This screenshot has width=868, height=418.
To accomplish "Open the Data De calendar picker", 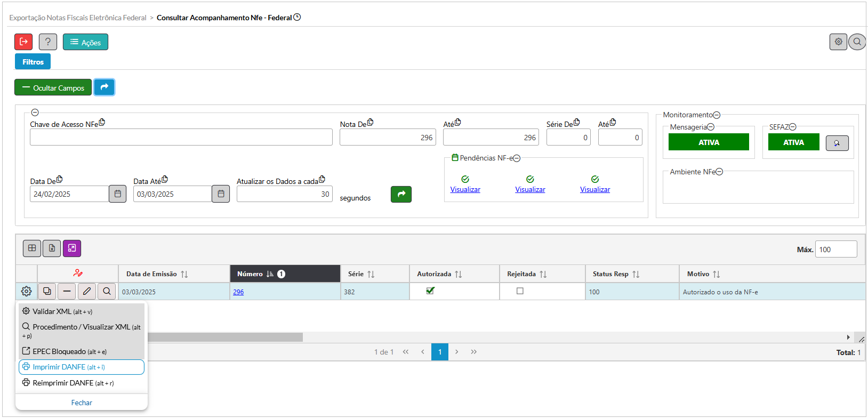I will coord(117,194).
